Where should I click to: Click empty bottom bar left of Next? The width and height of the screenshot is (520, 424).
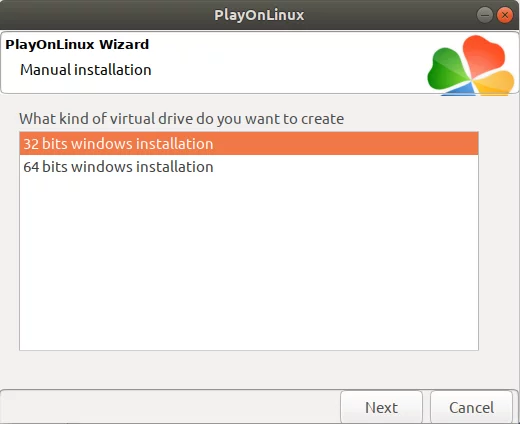[x=170, y=407]
